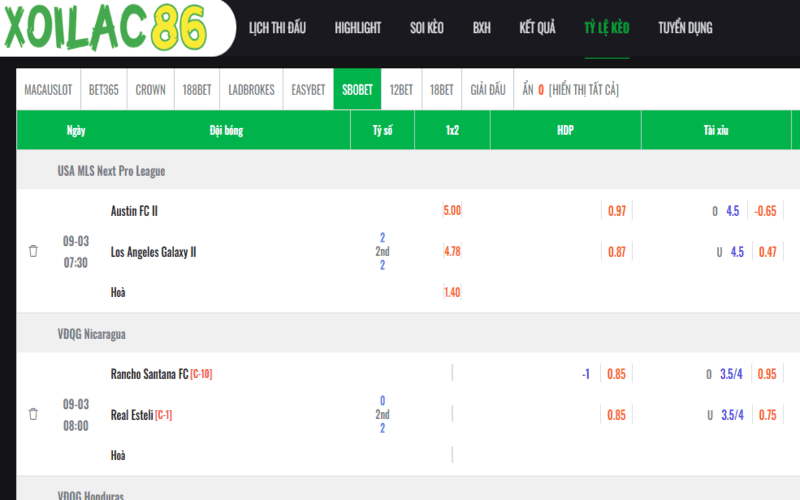
Task: Click Hiển Thị Tất Cả to show all
Action: tap(584, 90)
